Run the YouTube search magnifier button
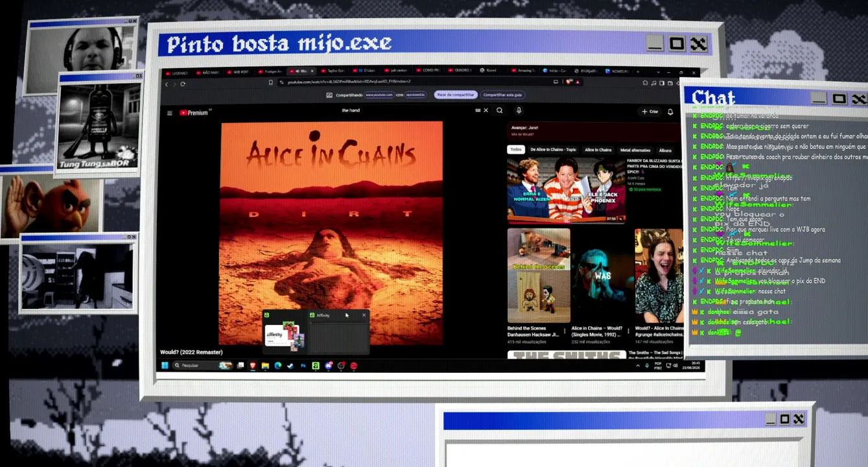This screenshot has height=467, width=868. click(x=500, y=111)
